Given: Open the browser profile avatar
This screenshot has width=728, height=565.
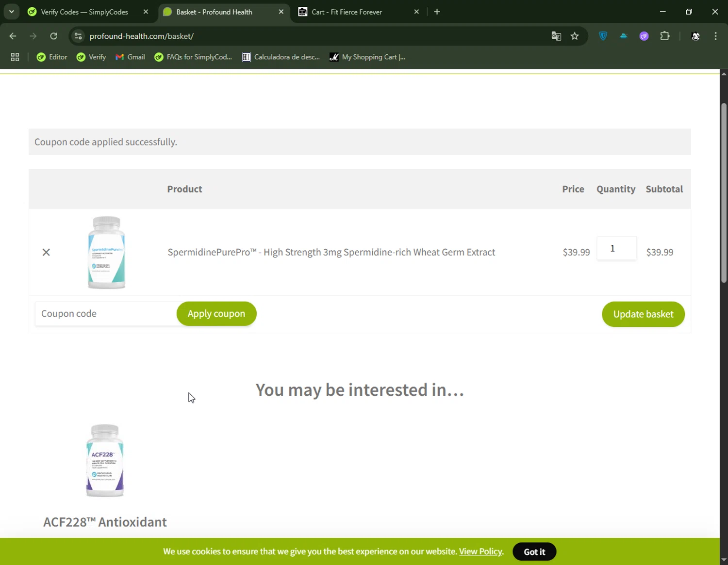Looking at the screenshot, I should pos(695,36).
